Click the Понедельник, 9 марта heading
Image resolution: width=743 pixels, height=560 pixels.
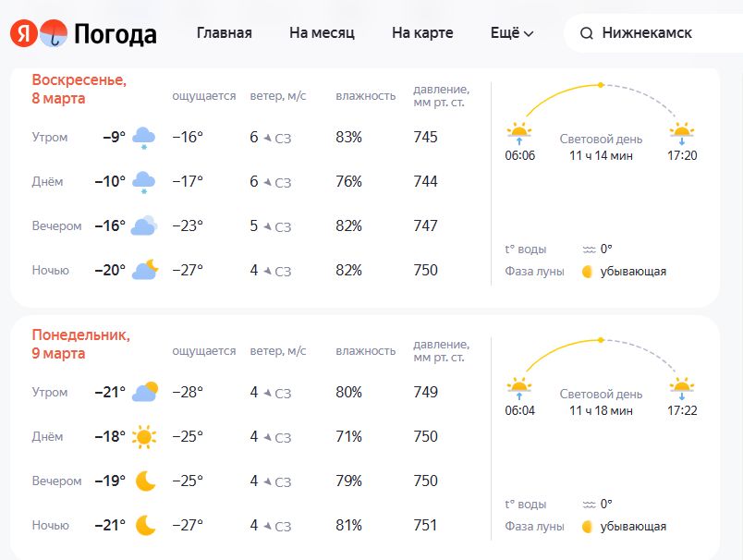(x=80, y=344)
